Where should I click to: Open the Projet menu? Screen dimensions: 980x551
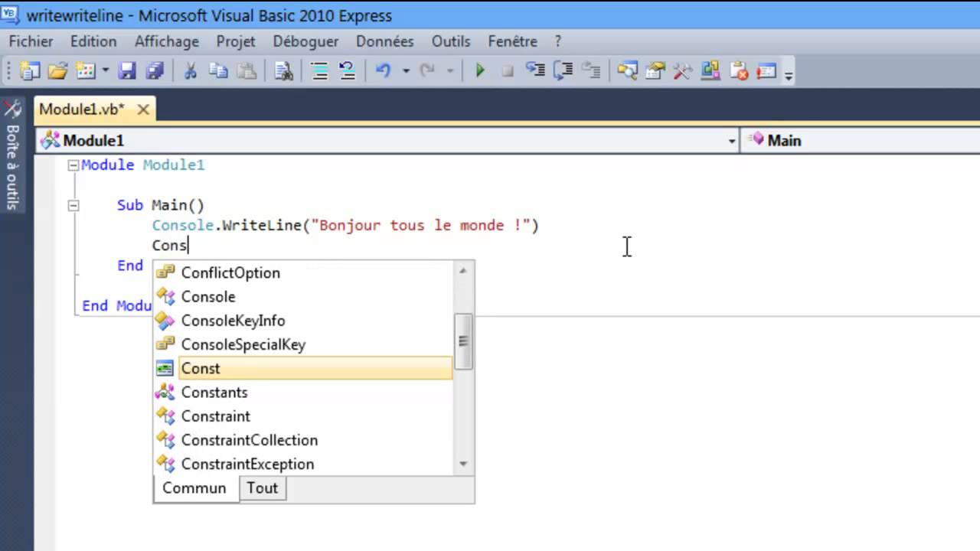(x=236, y=41)
